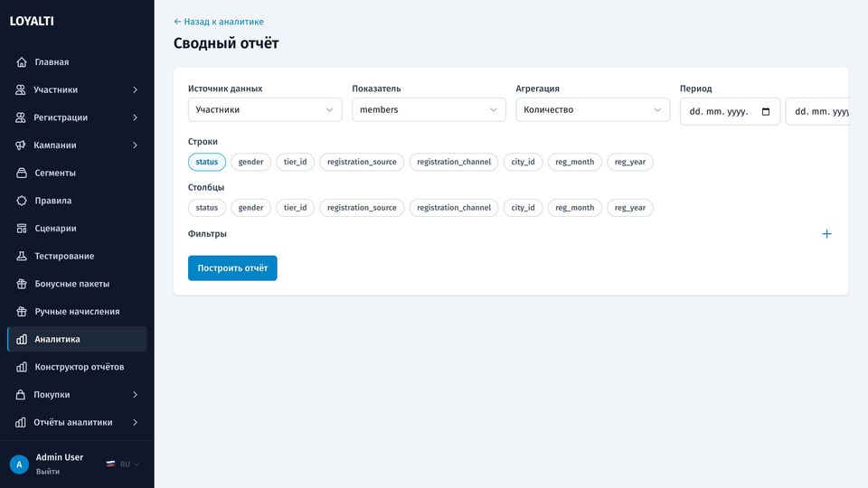Click the Russian flag language icon

tap(110, 465)
